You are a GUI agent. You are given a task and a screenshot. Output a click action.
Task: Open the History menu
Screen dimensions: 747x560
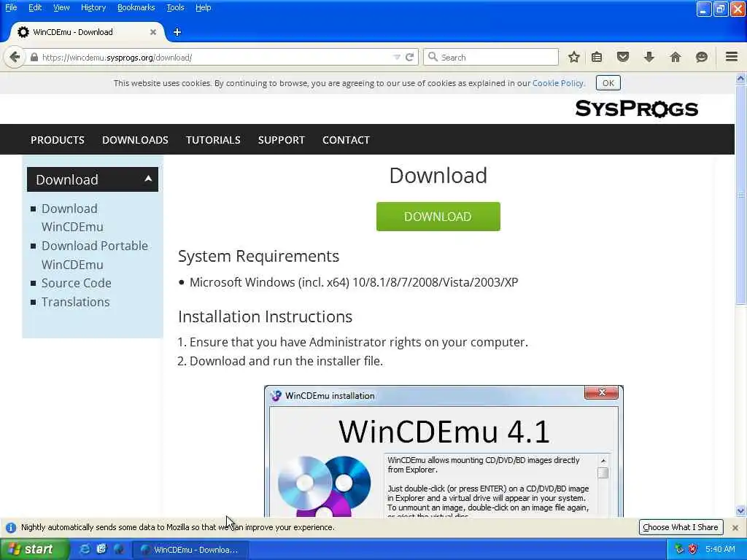click(x=93, y=7)
